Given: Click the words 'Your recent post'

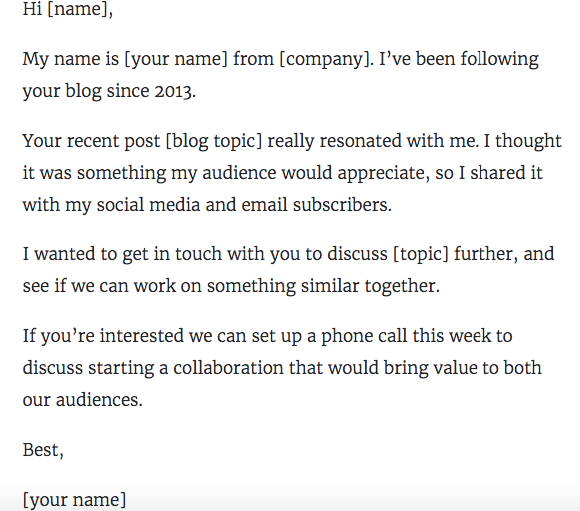Looking at the screenshot, I should click(91, 141).
